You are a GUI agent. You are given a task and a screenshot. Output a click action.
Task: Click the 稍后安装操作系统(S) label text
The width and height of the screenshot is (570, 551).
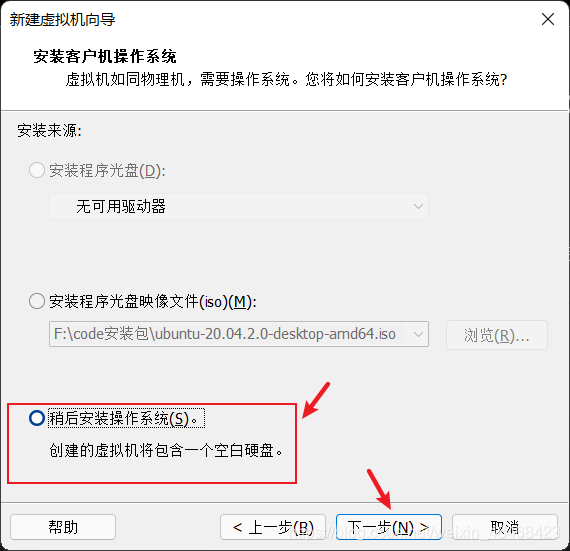tap(126, 418)
